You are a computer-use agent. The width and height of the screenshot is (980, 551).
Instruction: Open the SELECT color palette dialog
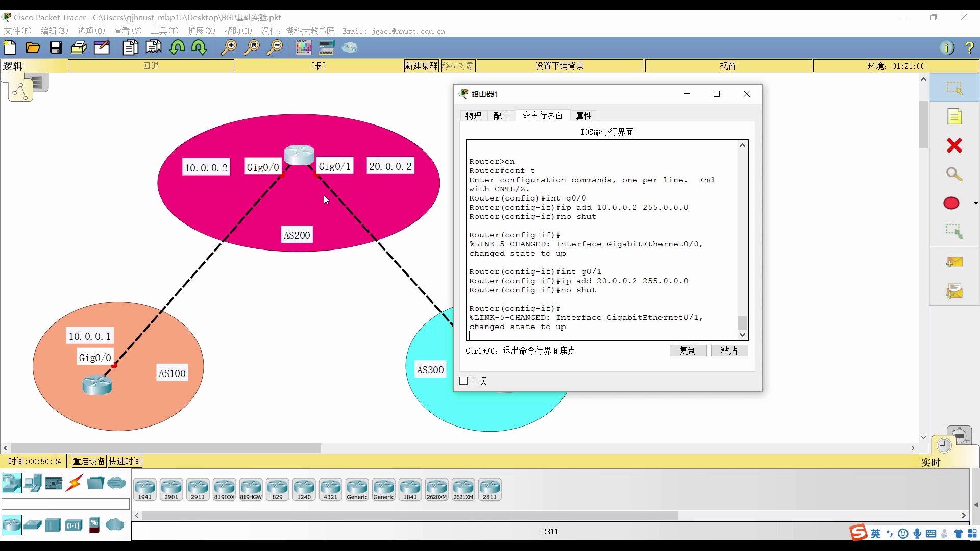tap(303, 47)
